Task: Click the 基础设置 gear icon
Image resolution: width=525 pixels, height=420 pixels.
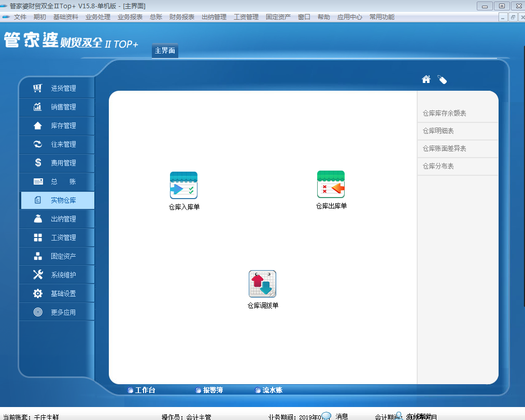Action: pos(38,293)
